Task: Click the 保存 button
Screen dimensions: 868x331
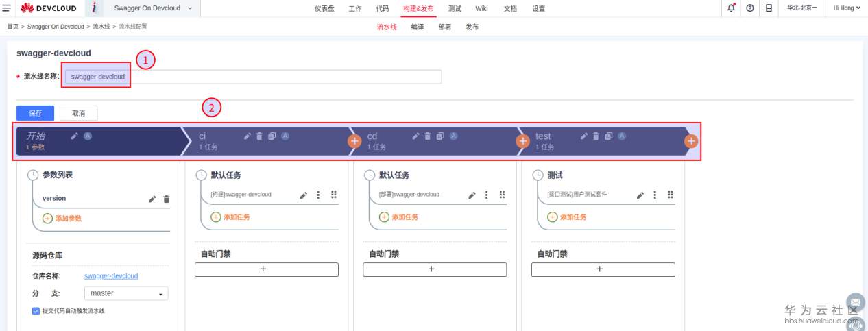Action: (x=35, y=113)
